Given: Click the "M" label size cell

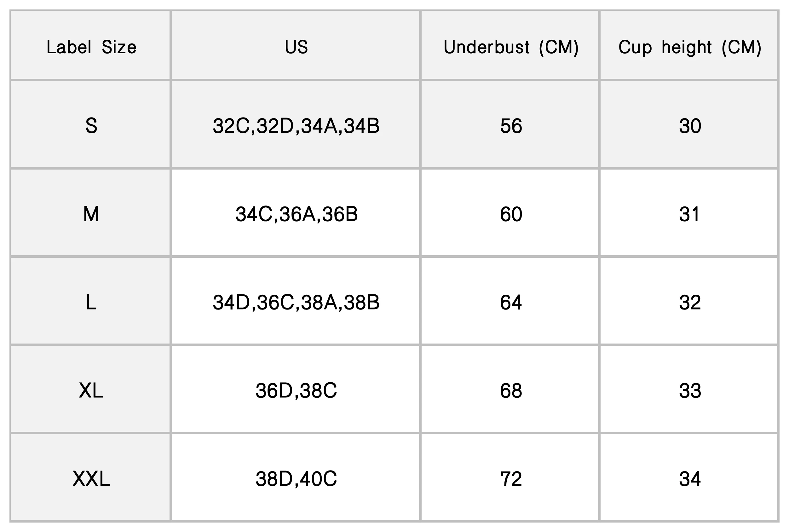Looking at the screenshot, I should tap(91, 214).
